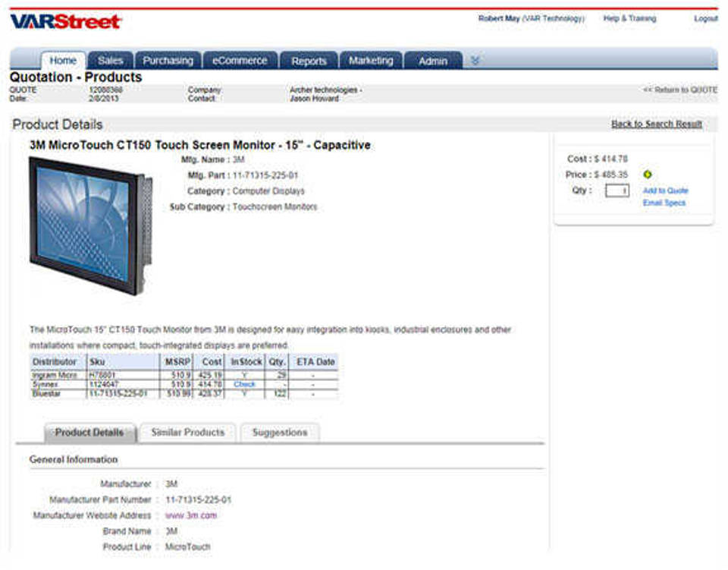Click the product title heading
The width and height of the screenshot is (728, 570).
pos(200,146)
